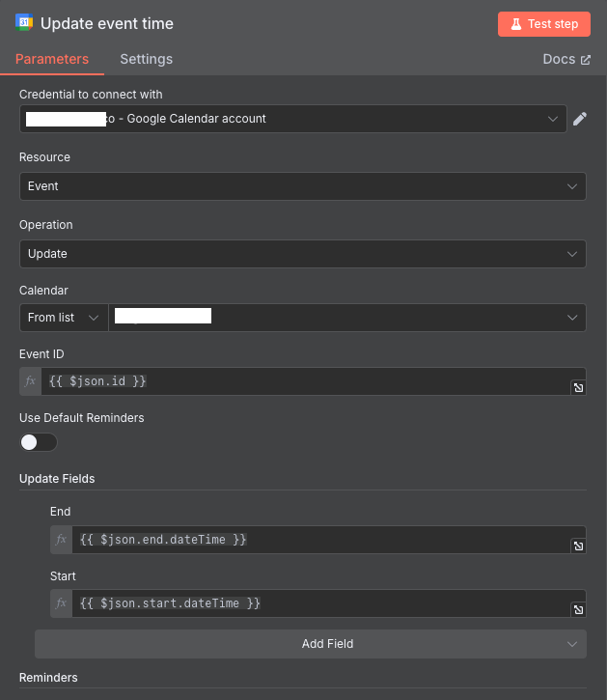This screenshot has width=607, height=700.
Task: Select the Parameters tab
Action: 52,59
